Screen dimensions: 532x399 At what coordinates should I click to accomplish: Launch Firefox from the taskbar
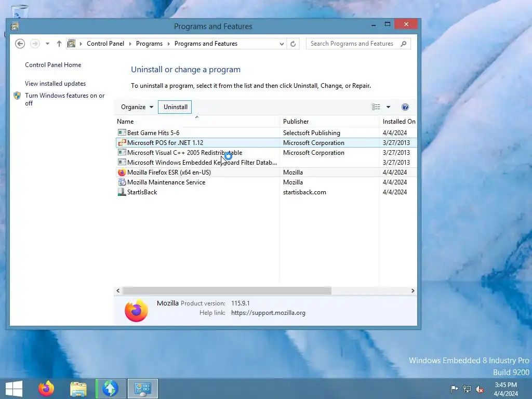point(46,389)
